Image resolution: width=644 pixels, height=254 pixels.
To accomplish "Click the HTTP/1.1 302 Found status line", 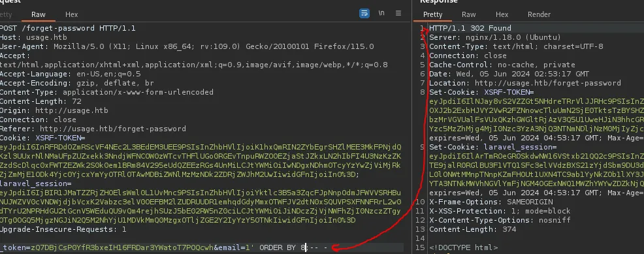I will (x=470, y=28).
